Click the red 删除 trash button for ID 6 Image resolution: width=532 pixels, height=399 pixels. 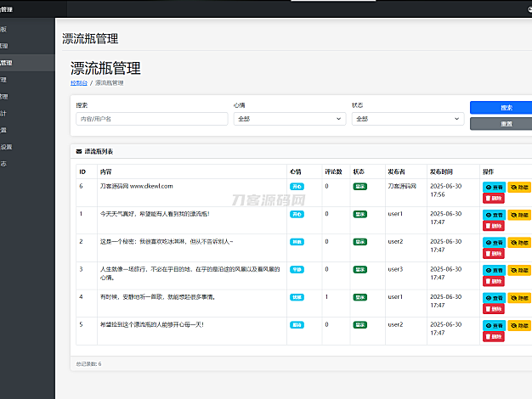(x=493, y=199)
